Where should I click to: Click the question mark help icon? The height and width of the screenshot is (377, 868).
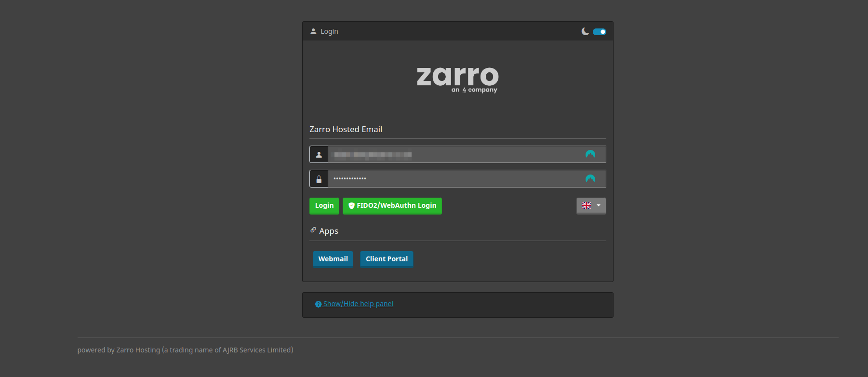(318, 304)
